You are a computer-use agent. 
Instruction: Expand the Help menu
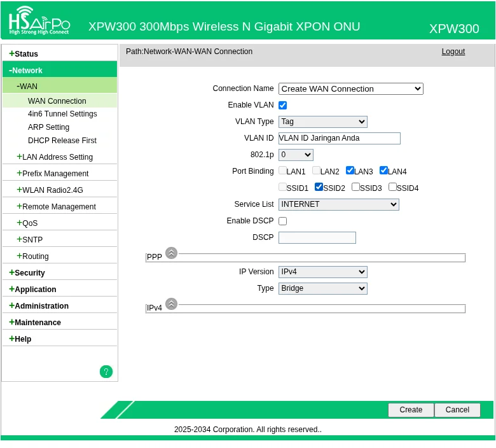(x=60, y=339)
